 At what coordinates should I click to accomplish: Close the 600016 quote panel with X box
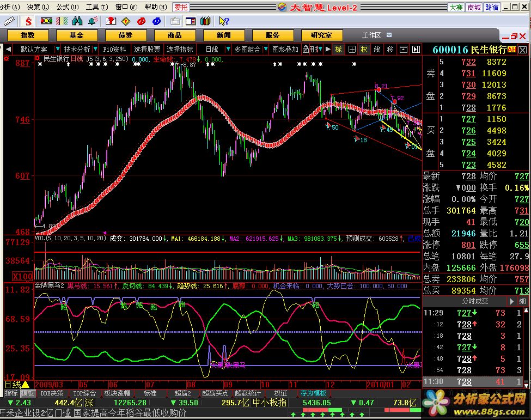(x=523, y=50)
